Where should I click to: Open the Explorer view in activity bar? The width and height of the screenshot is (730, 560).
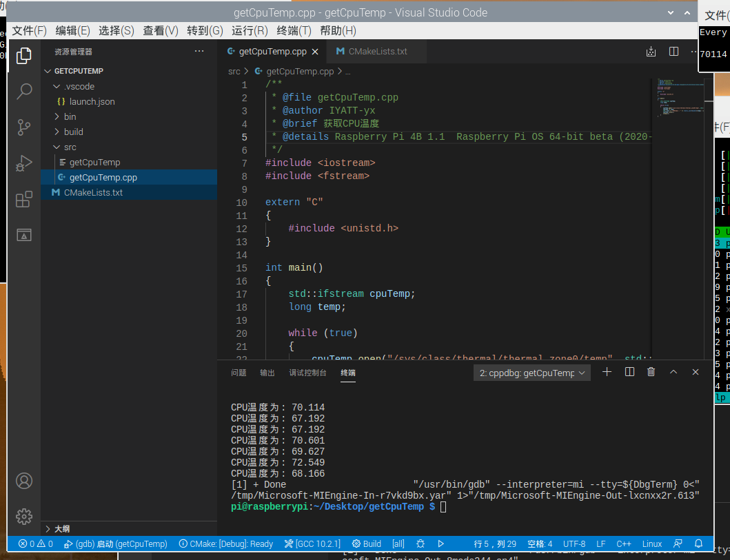click(x=23, y=56)
